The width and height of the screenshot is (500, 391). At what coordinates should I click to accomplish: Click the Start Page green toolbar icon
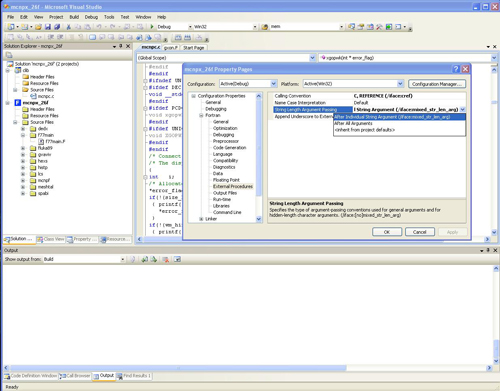click(389, 27)
